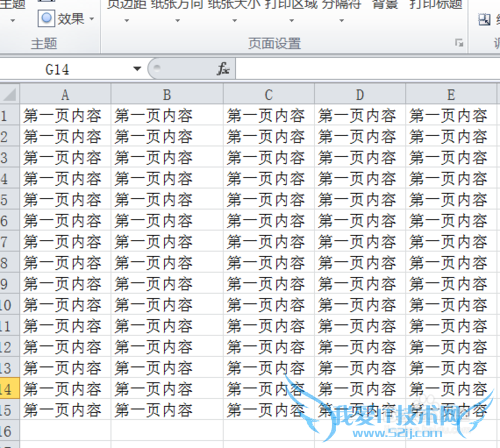
Task: Select column B header
Action: pyautogui.click(x=167, y=95)
